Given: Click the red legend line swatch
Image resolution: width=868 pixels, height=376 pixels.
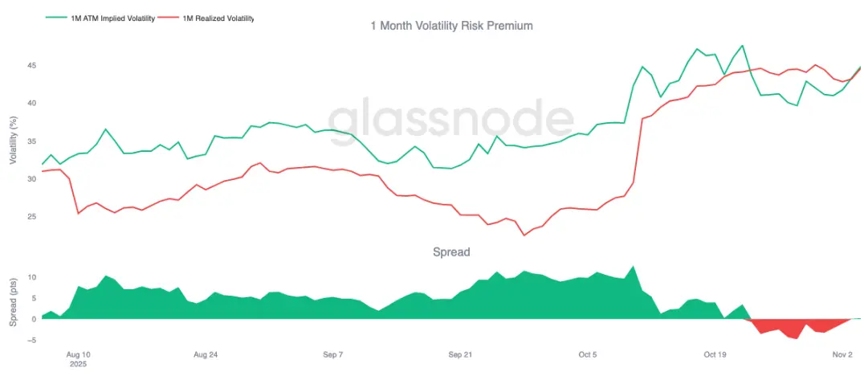Looking at the screenshot, I should (x=169, y=18).
